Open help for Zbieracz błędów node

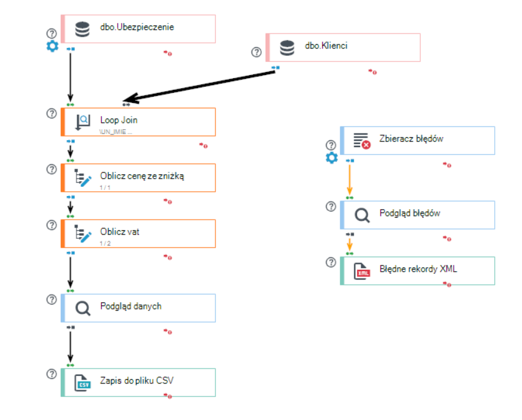tap(331, 145)
